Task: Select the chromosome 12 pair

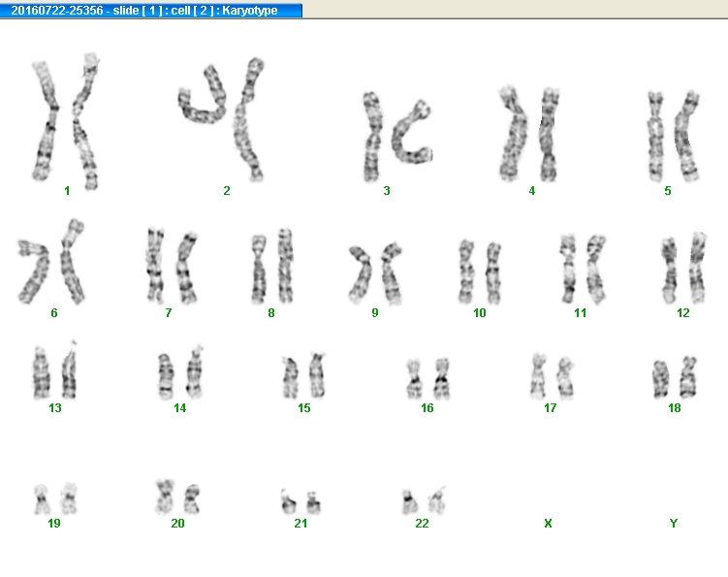Action: point(683,268)
